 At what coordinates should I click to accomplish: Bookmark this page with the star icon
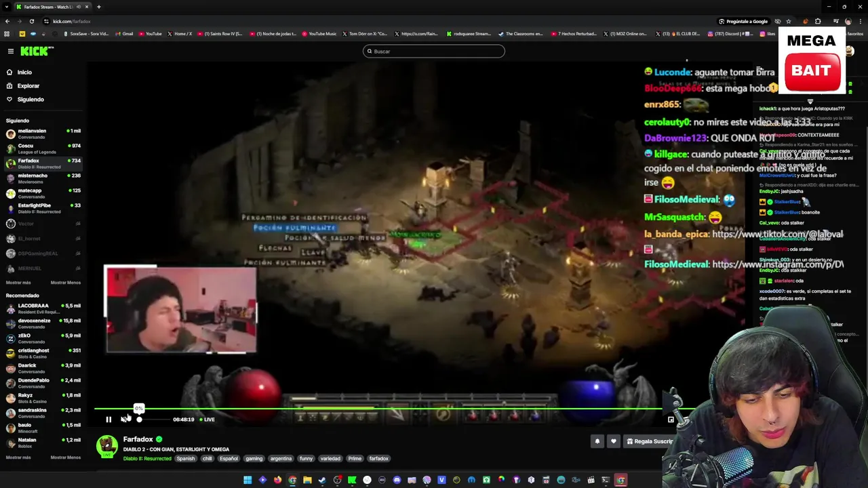click(788, 21)
